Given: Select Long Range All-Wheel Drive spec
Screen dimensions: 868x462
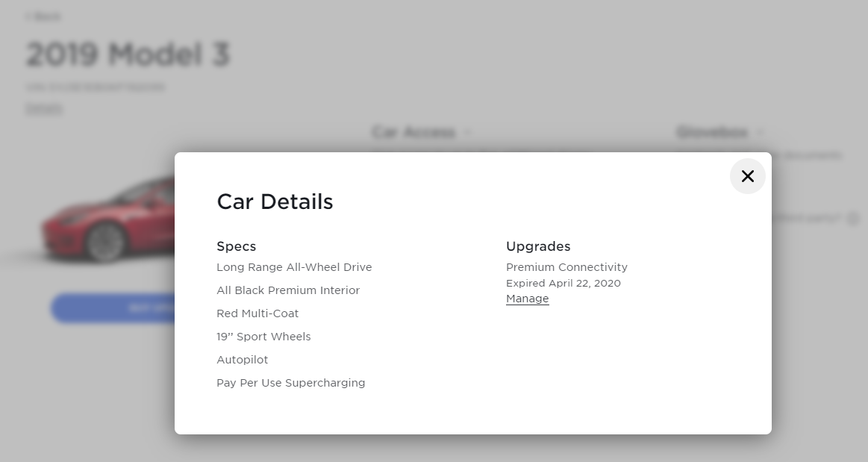Looking at the screenshot, I should [x=294, y=267].
